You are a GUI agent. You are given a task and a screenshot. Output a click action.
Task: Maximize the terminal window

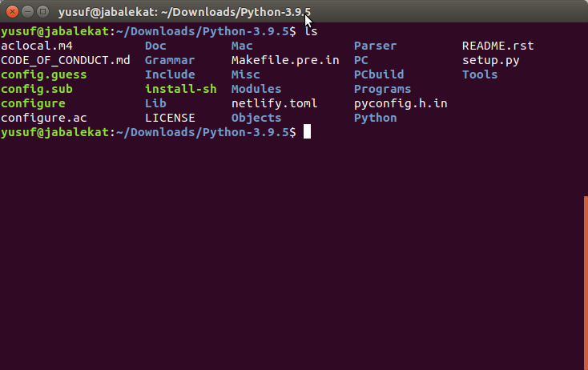42,12
